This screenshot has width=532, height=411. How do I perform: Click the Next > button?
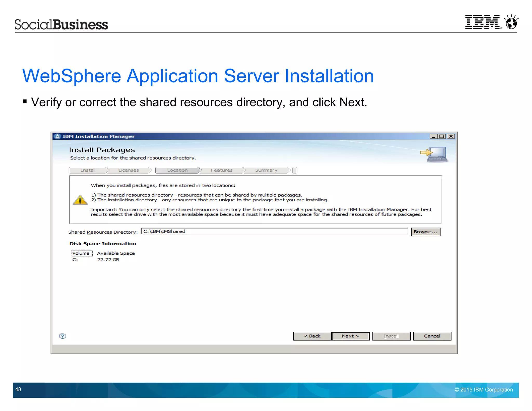pyautogui.click(x=350, y=336)
